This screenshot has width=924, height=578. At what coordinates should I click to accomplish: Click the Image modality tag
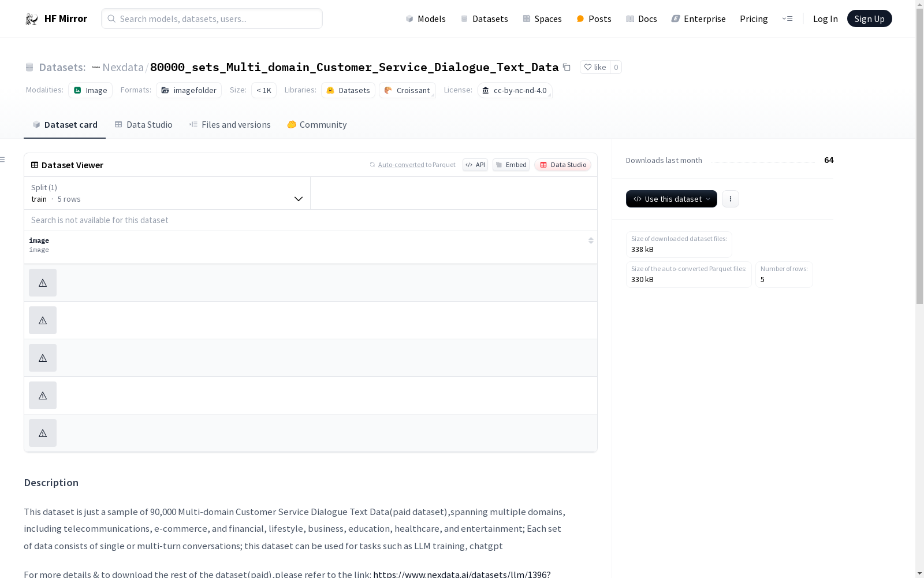[90, 90]
